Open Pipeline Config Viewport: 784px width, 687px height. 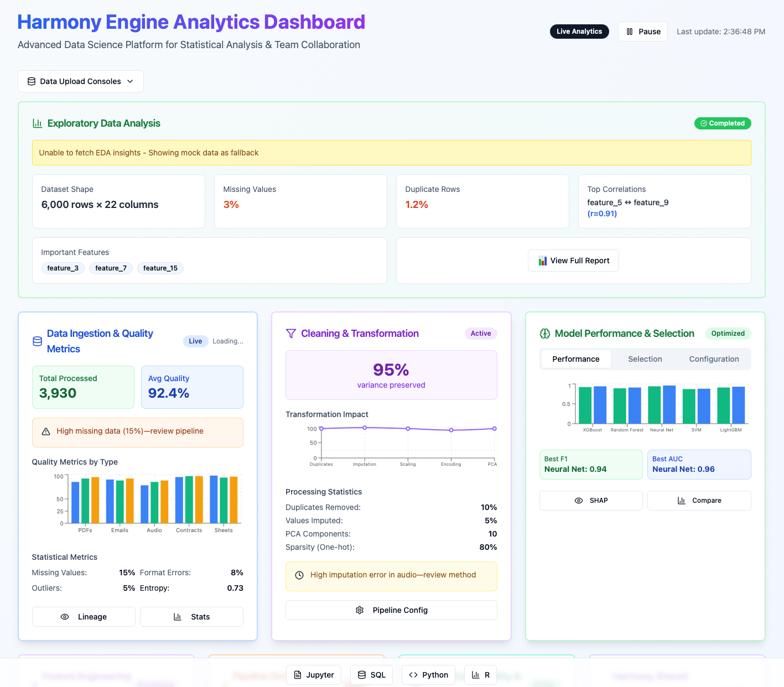pyautogui.click(x=391, y=610)
